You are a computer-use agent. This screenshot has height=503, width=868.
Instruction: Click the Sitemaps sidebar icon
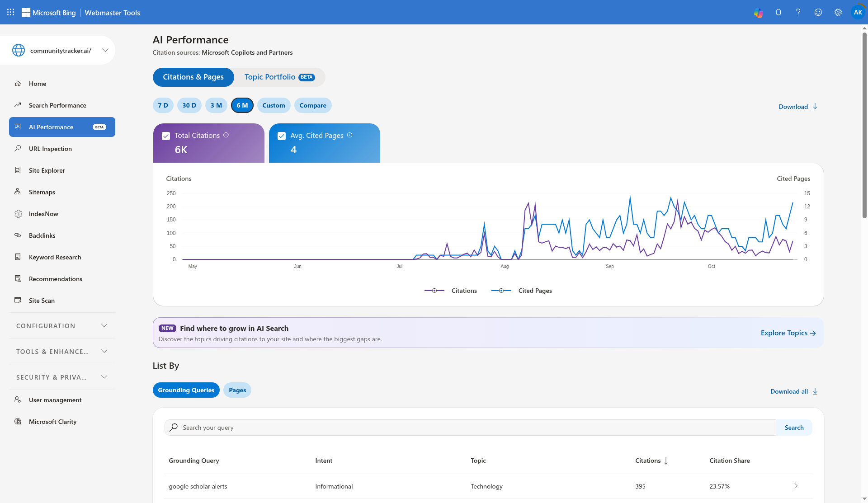(x=18, y=192)
